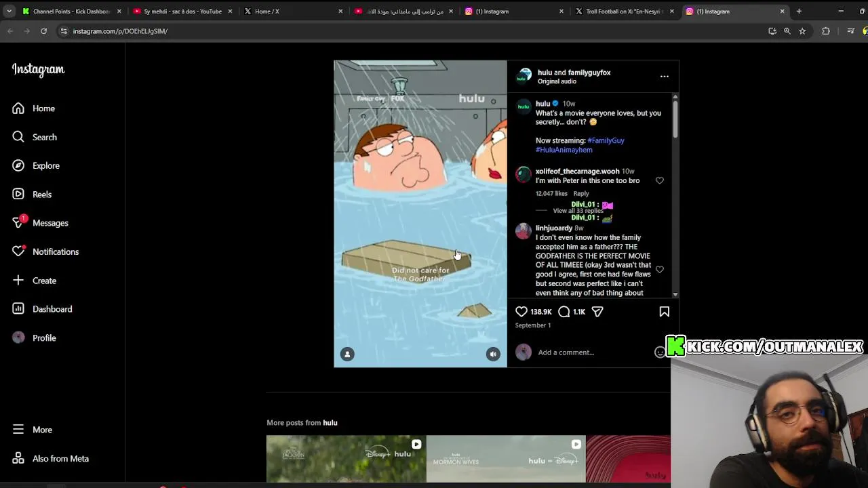The image size is (868, 488).
Task: View site information icon in address bar
Action: point(64,31)
